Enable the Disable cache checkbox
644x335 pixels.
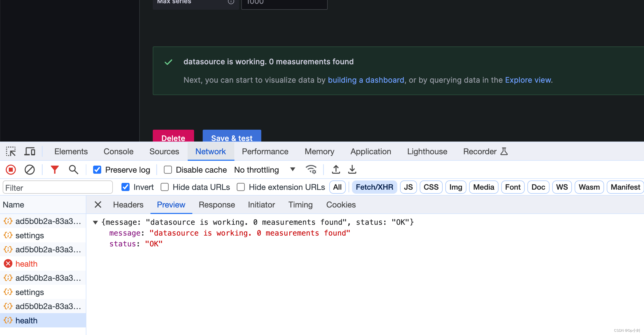[x=168, y=170]
